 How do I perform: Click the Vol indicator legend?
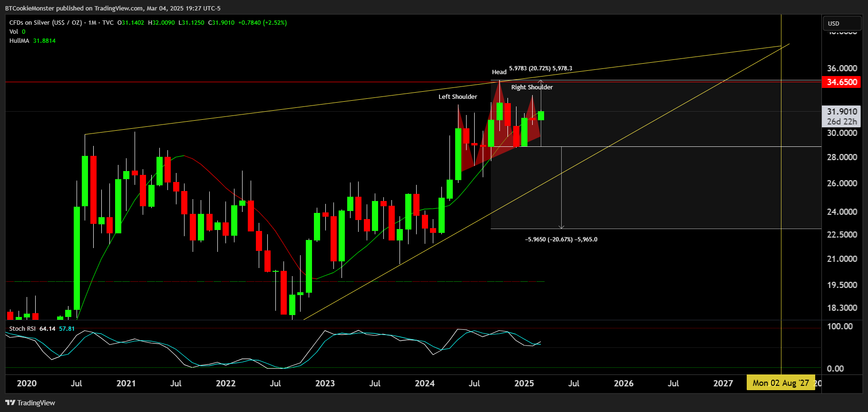[17, 32]
